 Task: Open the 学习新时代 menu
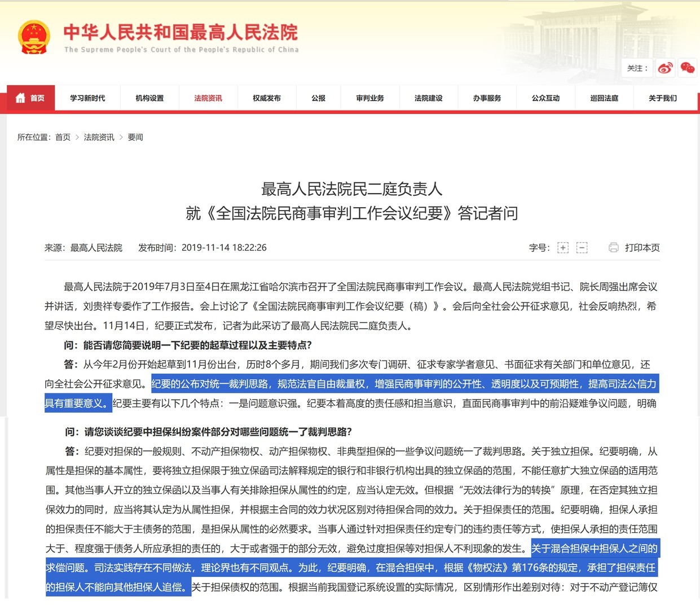[x=87, y=98]
